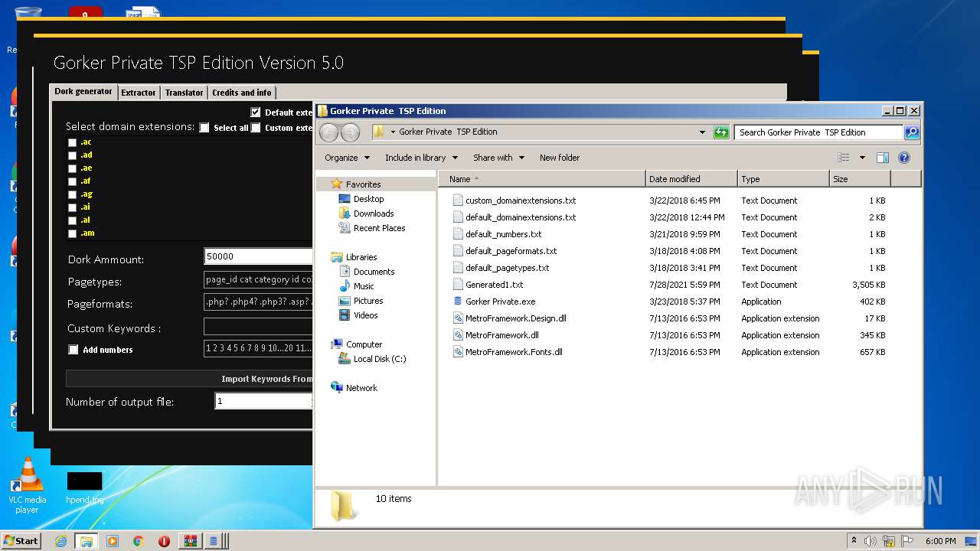Click the Search Gorker Private TSP Edition box
This screenshot has height=551, width=980.
818,132
